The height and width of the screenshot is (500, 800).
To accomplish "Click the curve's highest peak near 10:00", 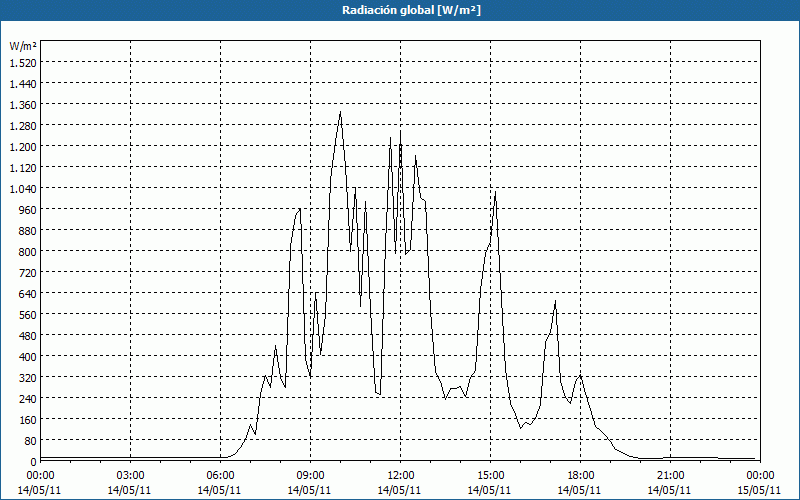I will 340,112.
